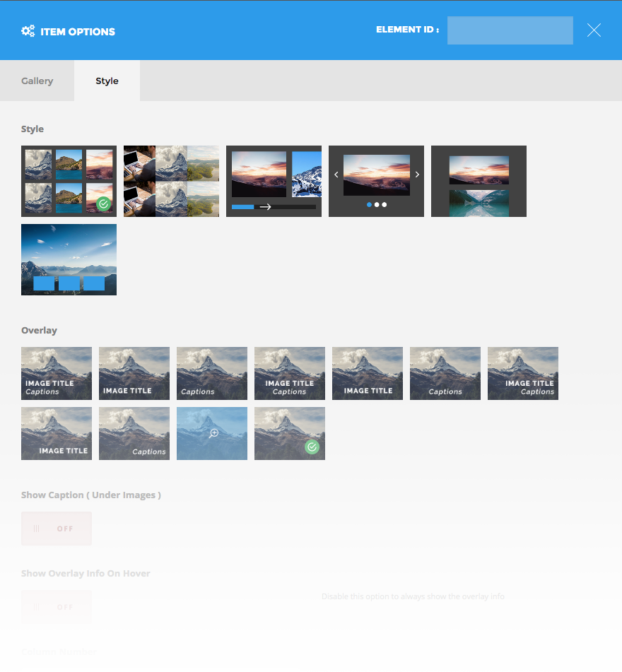Click the Element ID input field
622x672 pixels.
[x=510, y=30]
